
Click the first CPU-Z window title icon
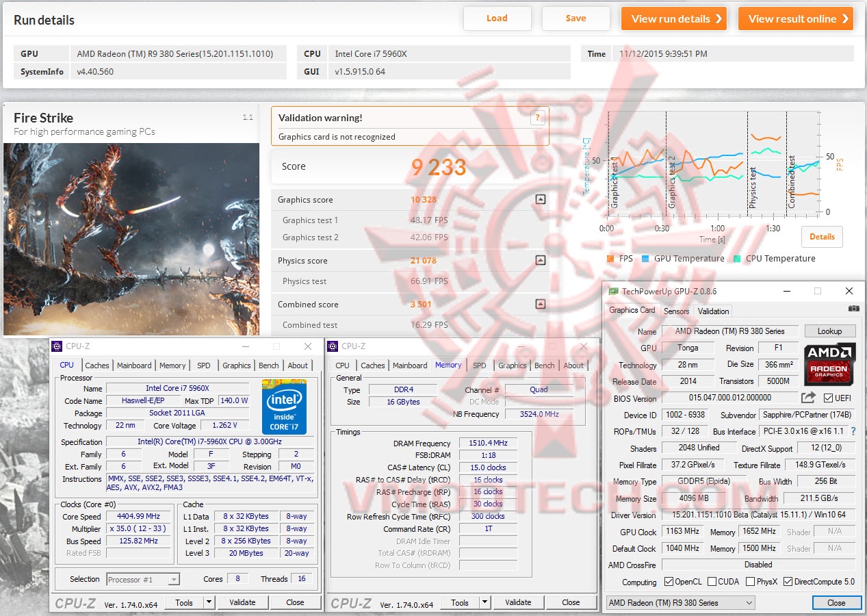57,346
